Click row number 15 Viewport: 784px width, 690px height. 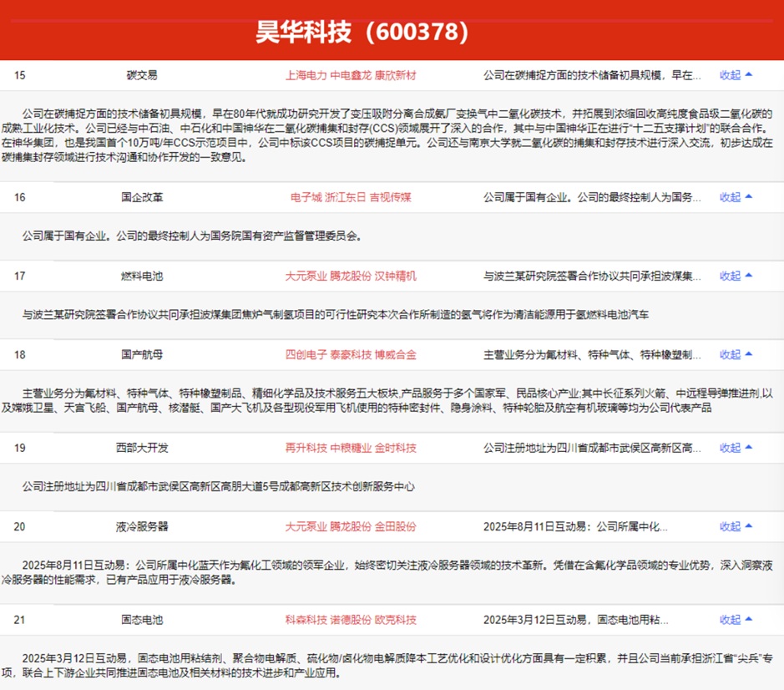pyautogui.click(x=19, y=75)
